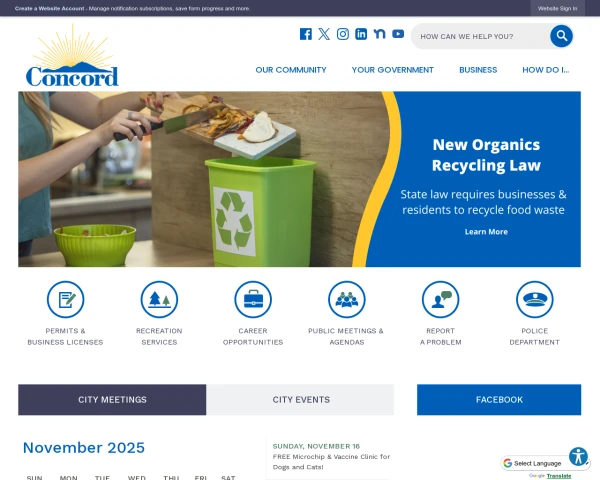Expand the Our Community menu

coord(291,70)
